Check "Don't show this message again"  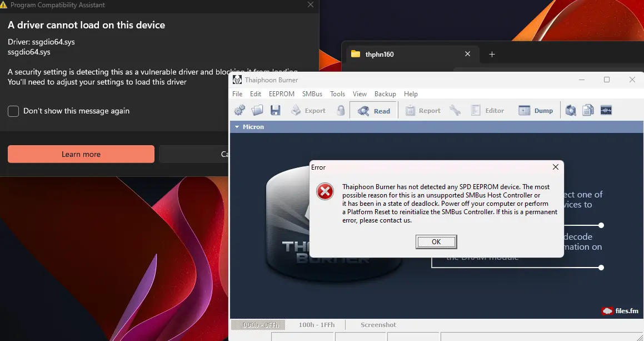pos(13,111)
